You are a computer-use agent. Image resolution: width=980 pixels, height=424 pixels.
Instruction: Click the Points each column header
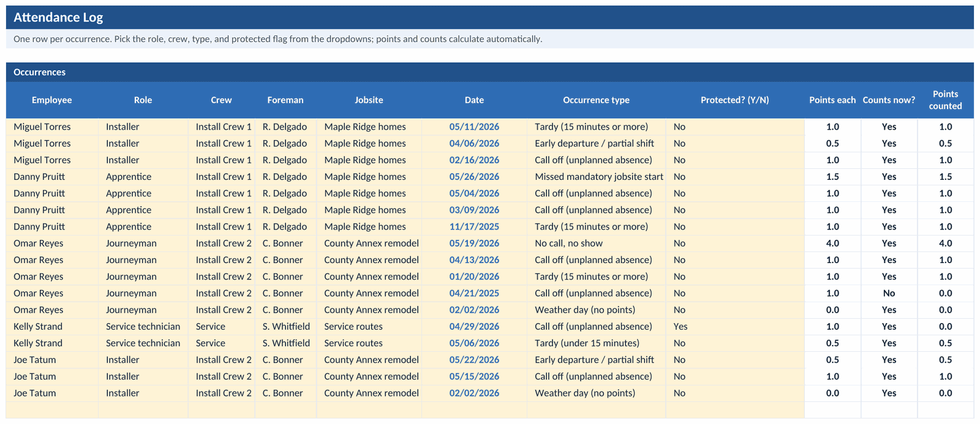[832, 100]
